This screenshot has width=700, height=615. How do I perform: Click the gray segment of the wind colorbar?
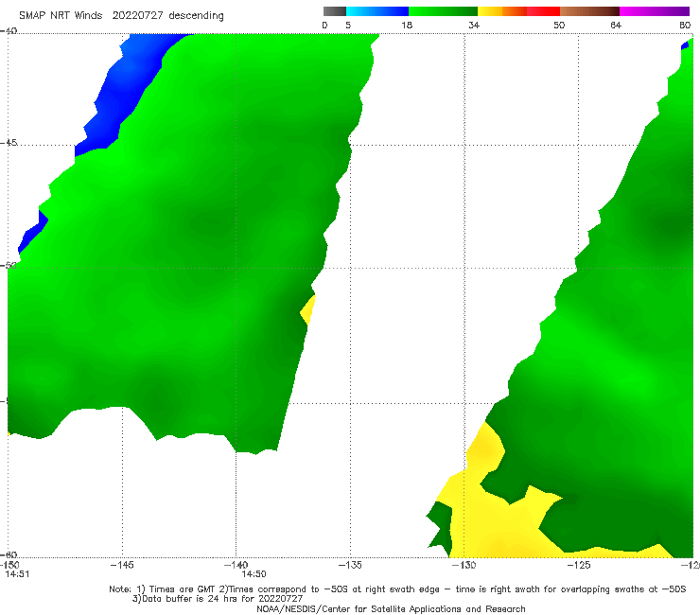click(335, 11)
